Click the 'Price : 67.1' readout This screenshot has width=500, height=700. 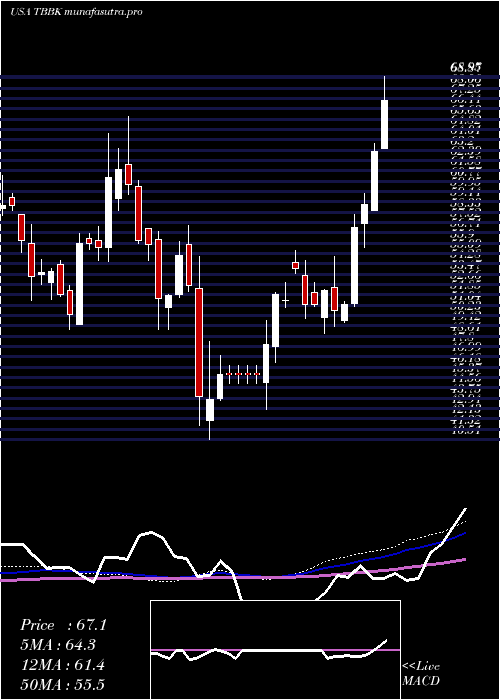pyautogui.click(x=63, y=625)
